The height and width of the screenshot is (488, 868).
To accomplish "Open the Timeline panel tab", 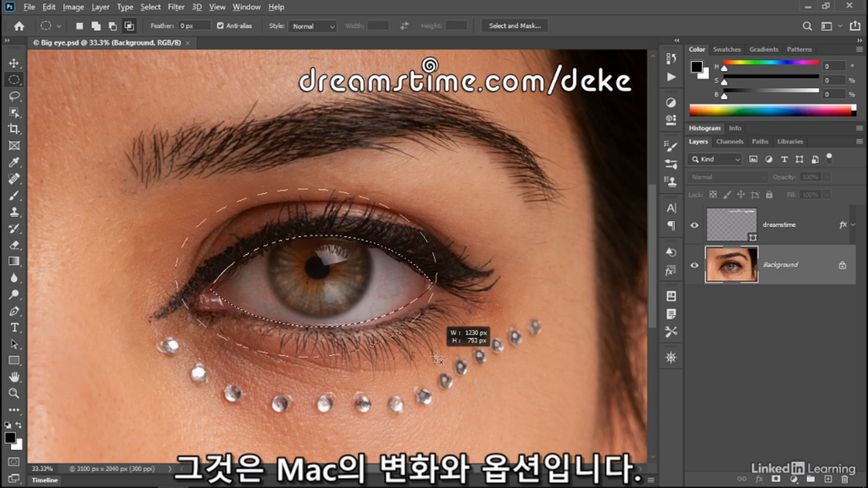I will (45, 480).
